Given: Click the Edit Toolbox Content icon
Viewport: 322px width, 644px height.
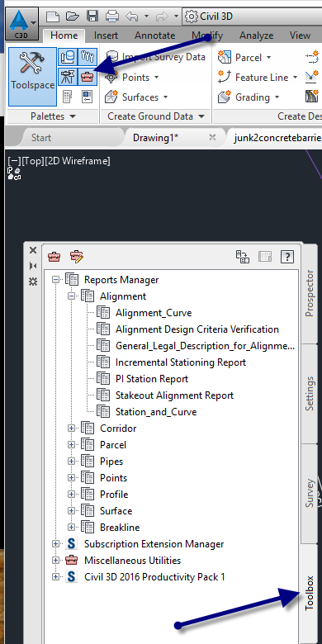Looking at the screenshot, I should tap(77, 257).
